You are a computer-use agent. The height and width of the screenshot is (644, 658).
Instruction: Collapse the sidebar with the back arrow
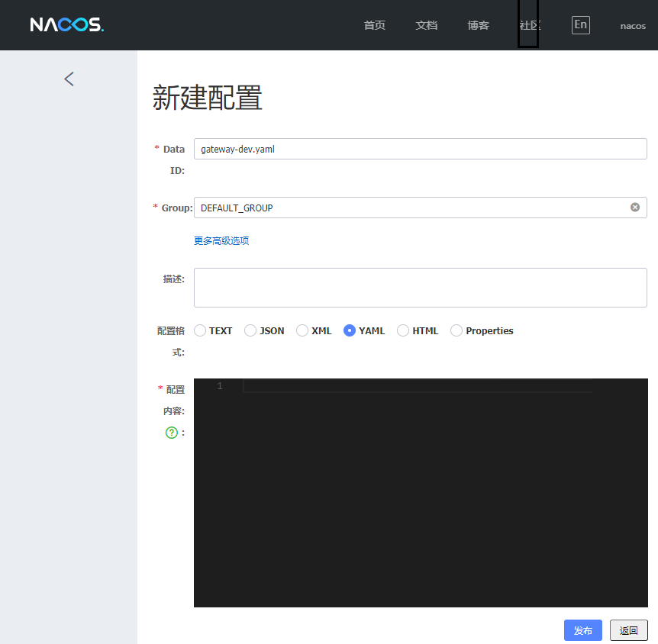pos(69,79)
